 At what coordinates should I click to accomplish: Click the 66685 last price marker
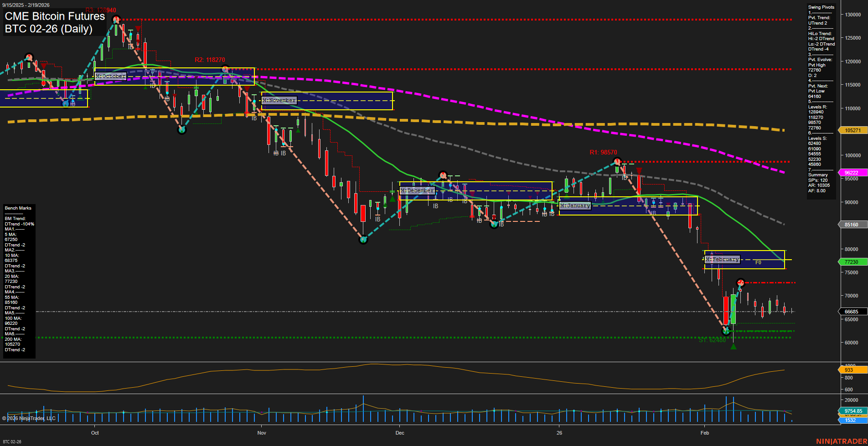(852, 312)
